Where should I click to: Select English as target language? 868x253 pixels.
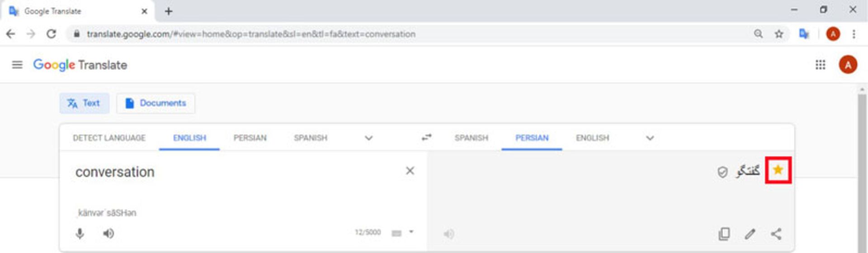click(592, 138)
